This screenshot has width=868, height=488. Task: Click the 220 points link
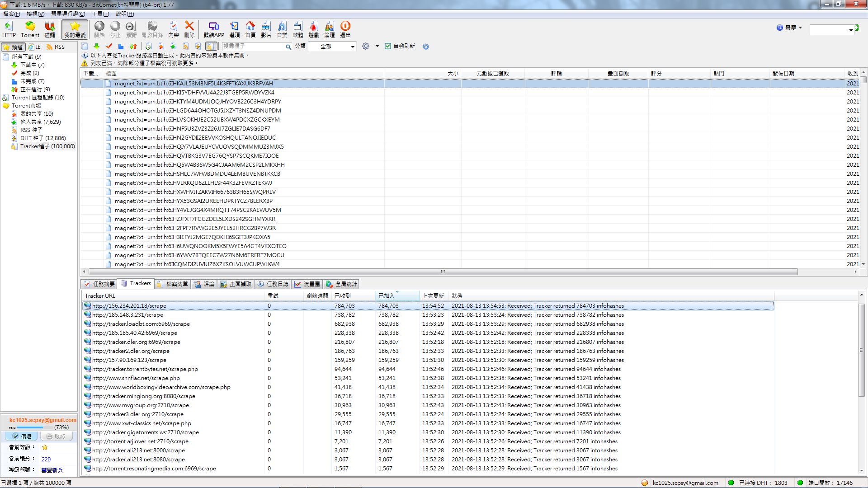click(46, 460)
